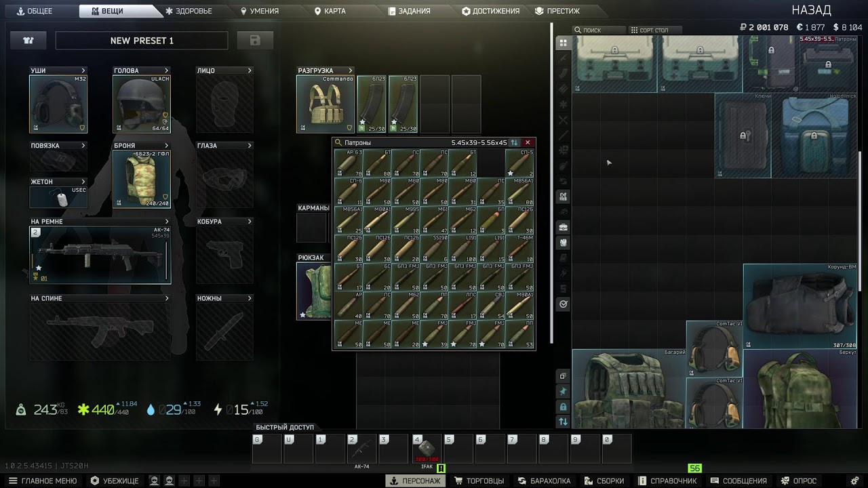Click the sort arrows in Патроны window

click(514, 142)
